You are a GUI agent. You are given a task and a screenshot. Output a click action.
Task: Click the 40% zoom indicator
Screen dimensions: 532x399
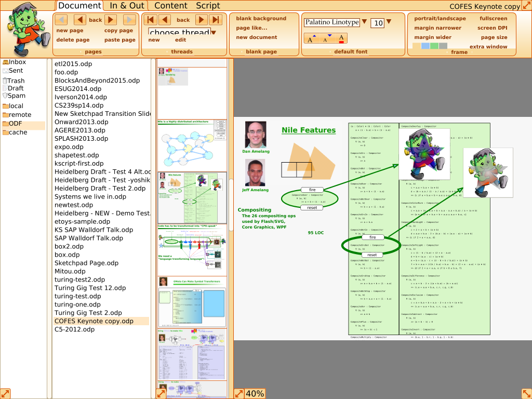tap(255, 394)
